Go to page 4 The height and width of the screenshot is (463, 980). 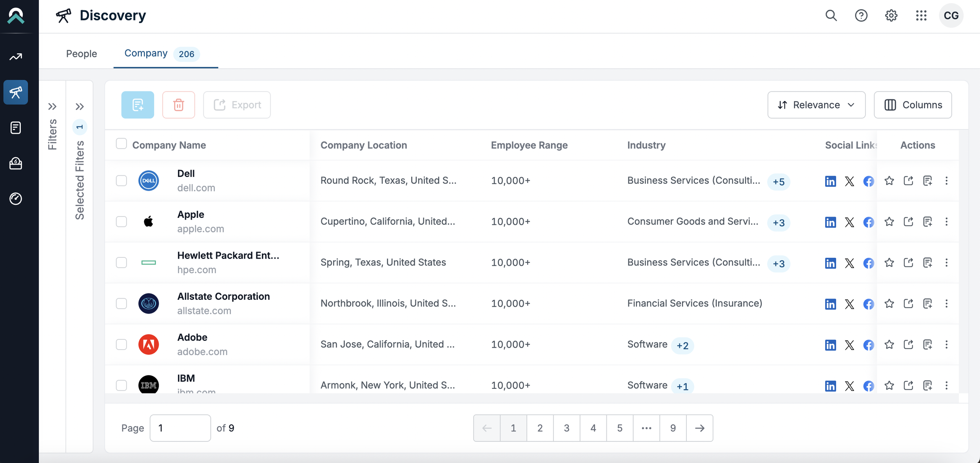[593, 428]
